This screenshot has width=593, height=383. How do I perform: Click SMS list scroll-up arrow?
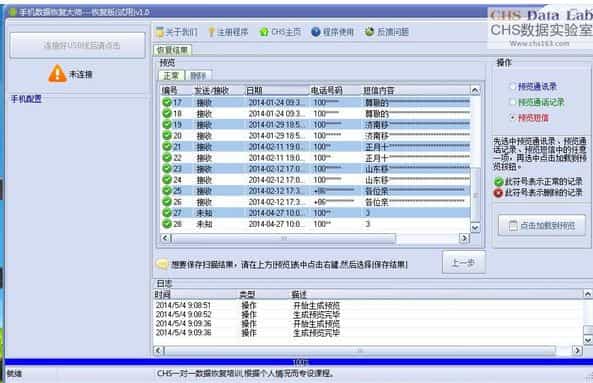click(x=475, y=90)
